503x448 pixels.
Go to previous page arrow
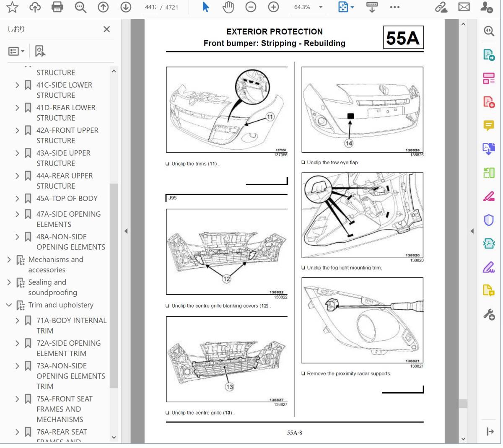103,7
